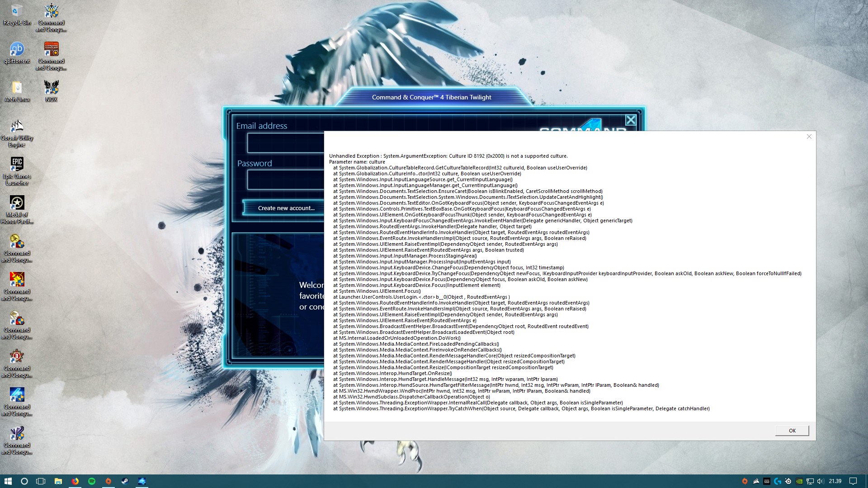Click the Logitech G tray icon
The image size is (868, 488).
pyautogui.click(x=777, y=481)
